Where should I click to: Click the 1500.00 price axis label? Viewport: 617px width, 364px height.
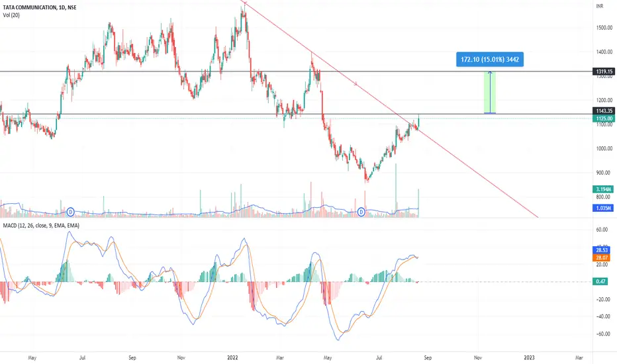pyautogui.click(x=604, y=28)
